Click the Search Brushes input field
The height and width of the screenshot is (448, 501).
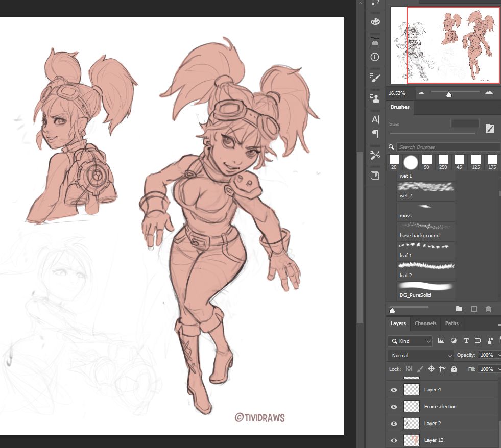448,147
